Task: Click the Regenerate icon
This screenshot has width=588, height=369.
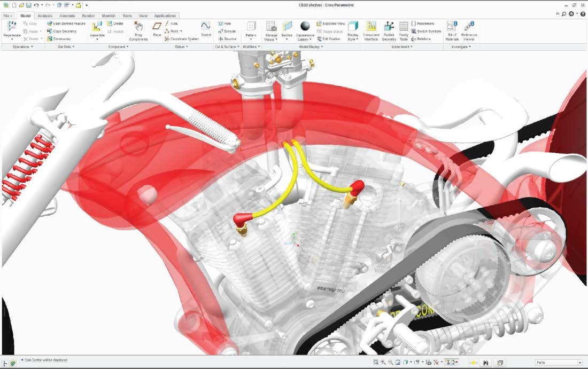Action: 11,27
